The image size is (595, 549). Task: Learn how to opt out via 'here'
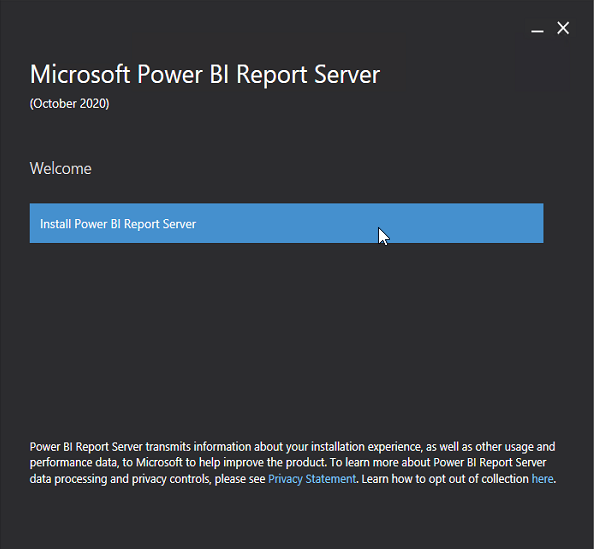coord(542,479)
